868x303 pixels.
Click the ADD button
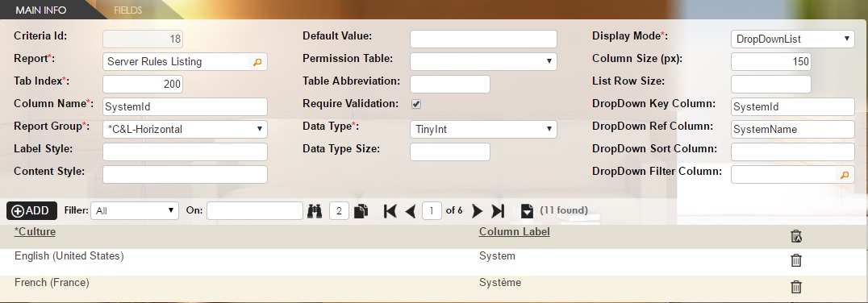(x=31, y=210)
